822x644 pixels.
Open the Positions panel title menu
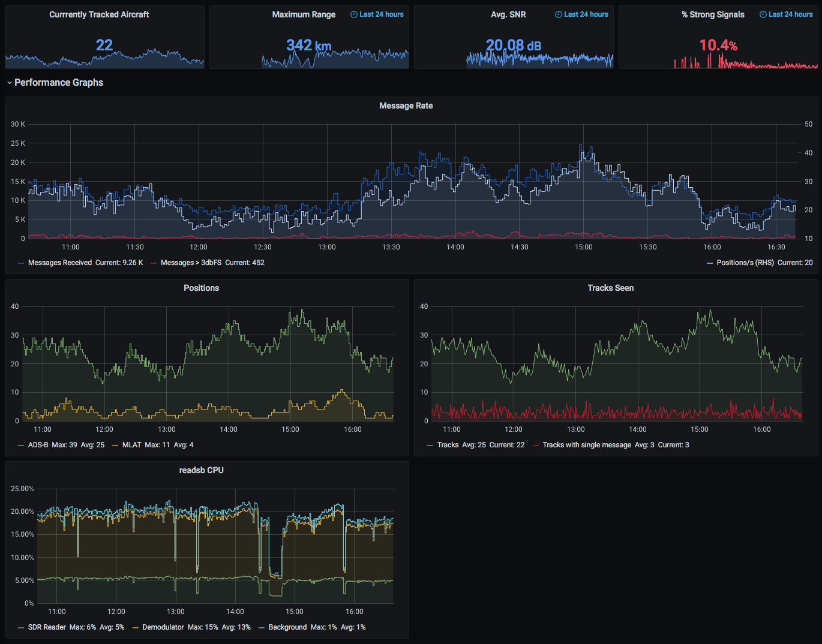tap(201, 288)
